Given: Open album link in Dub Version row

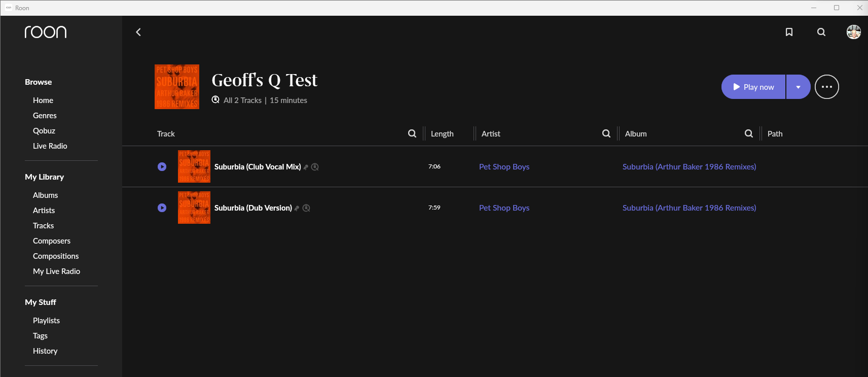Looking at the screenshot, I should tap(690, 208).
